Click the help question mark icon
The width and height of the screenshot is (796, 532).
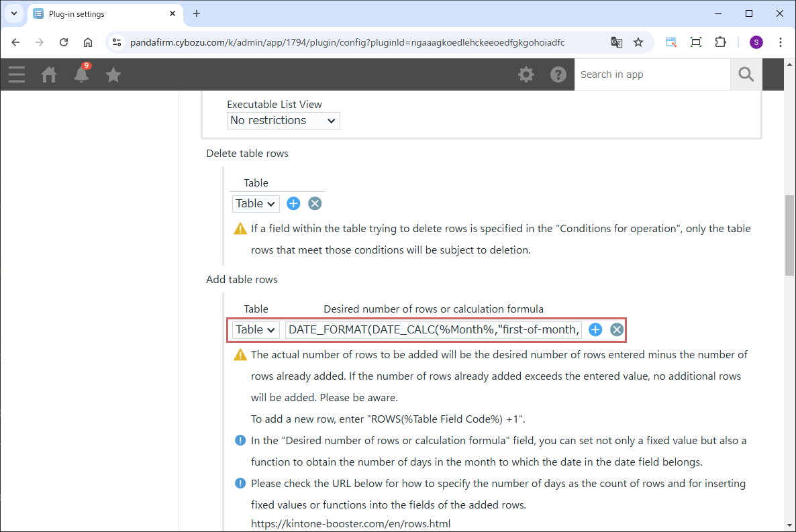click(558, 74)
